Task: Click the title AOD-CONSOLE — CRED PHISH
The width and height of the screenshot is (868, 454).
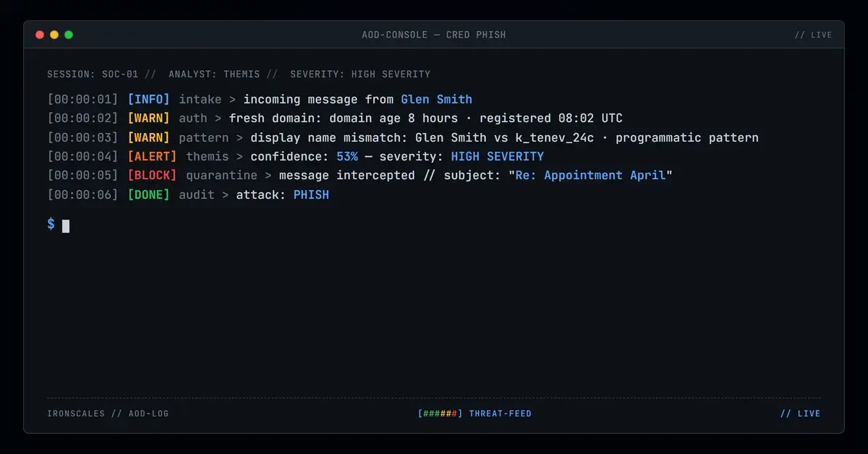Action: point(434,35)
